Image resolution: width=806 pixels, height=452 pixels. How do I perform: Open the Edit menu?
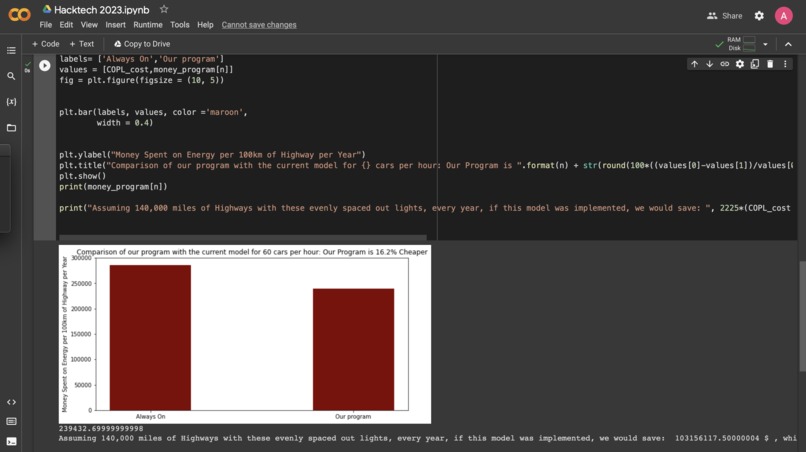[x=66, y=25]
